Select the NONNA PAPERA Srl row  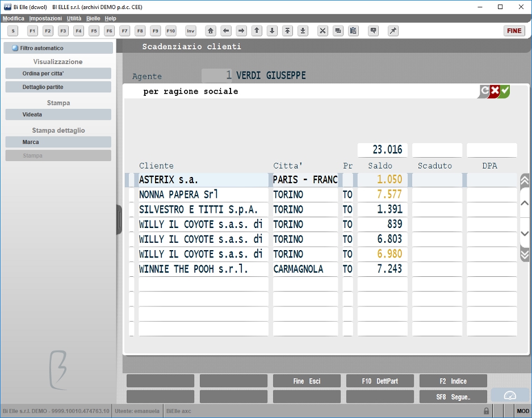click(x=323, y=195)
